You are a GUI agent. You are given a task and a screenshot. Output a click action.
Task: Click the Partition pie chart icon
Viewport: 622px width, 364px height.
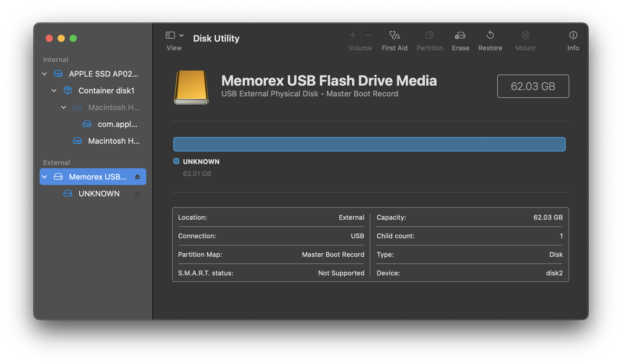(430, 35)
